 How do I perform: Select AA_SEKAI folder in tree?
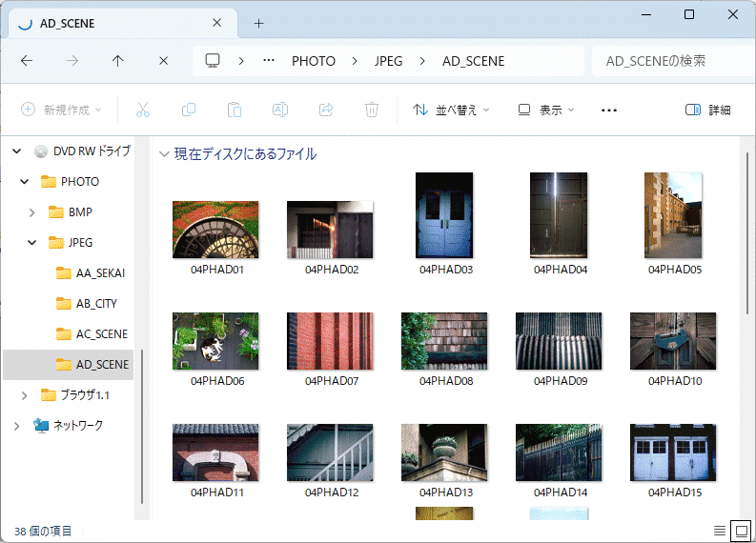click(x=91, y=273)
